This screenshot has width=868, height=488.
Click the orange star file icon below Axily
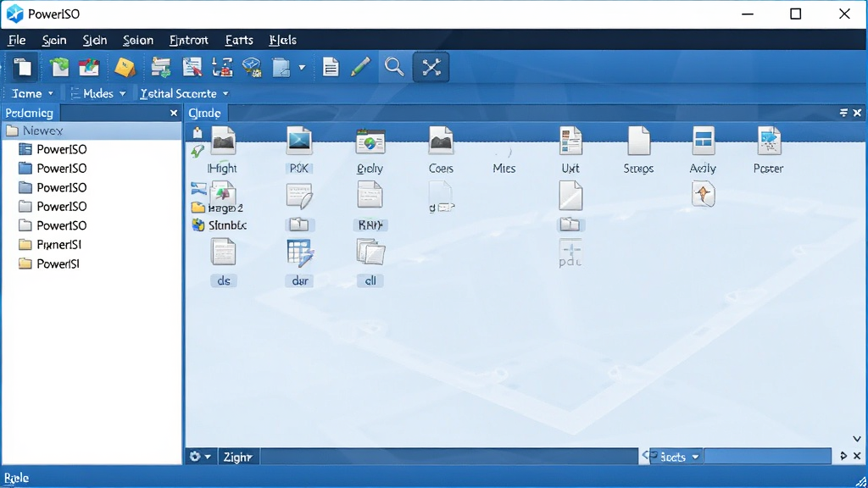[703, 194]
